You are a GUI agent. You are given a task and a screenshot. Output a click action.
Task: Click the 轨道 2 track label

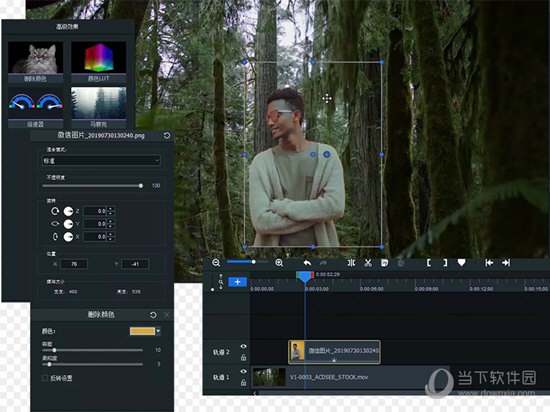tap(221, 352)
